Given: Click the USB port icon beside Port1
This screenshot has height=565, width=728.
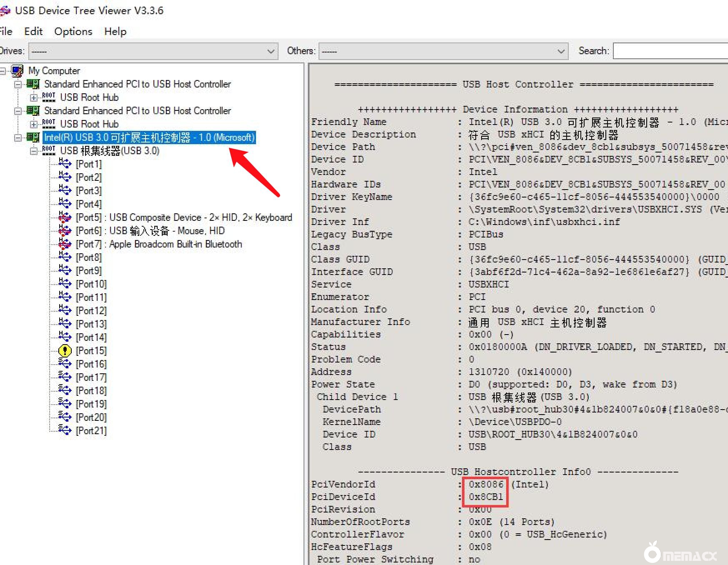Looking at the screenshot, I should [x=65, y=164].
